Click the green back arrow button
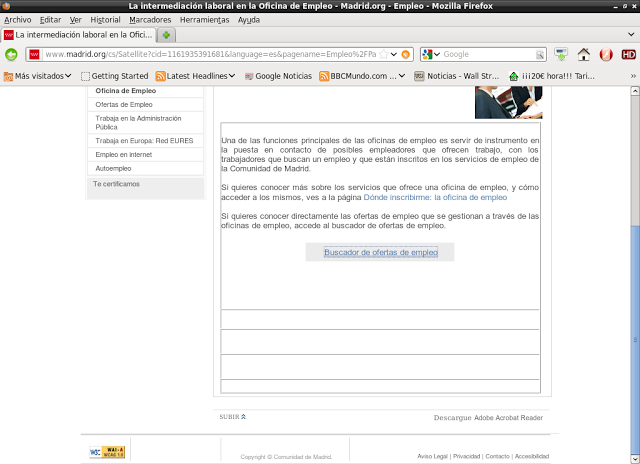Viewport: 640px width, 464px height. [x=12, y=54]
